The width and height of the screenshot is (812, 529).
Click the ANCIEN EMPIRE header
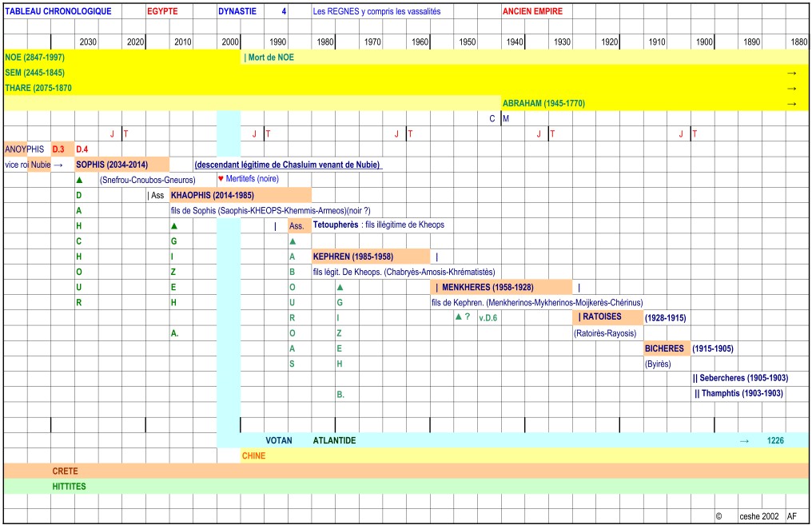tap(532, 12)
